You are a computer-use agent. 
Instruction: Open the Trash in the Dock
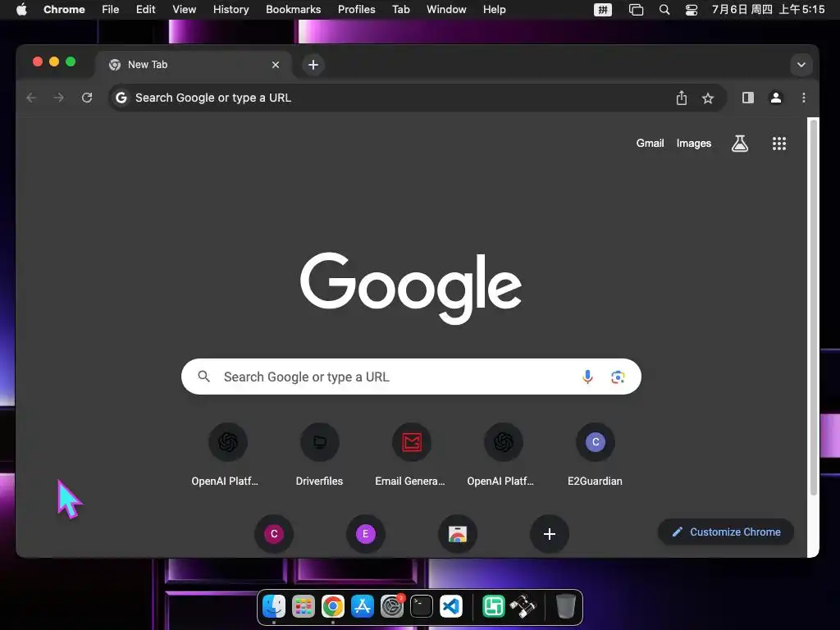point(566,606)
